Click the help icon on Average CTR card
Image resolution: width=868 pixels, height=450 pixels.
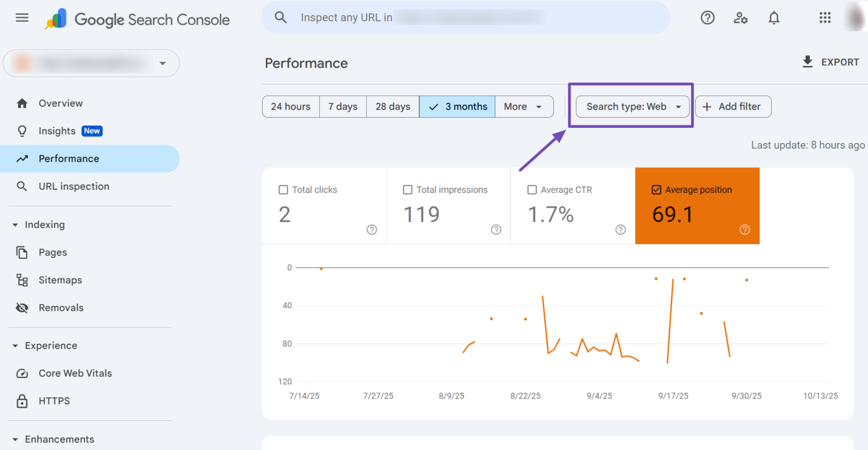click(x=620, y=230)
